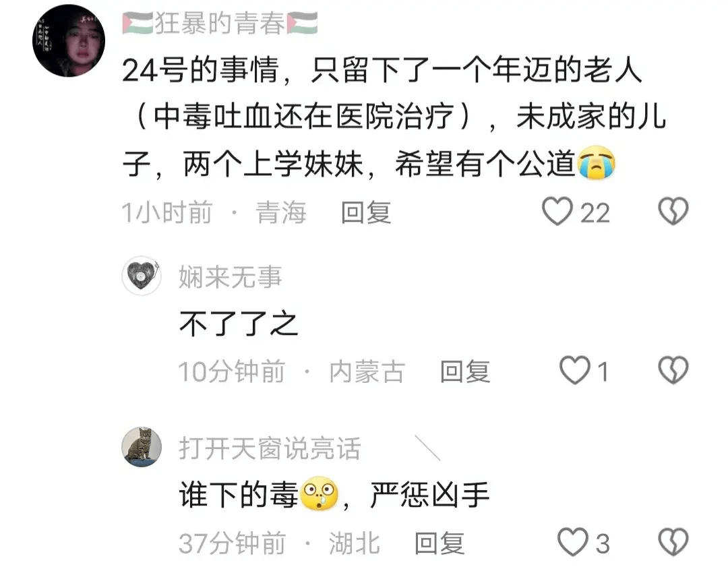728x573 pixels.
Task: Select the main comment starting with 24号的事情
Action: [x=394, y=117]
